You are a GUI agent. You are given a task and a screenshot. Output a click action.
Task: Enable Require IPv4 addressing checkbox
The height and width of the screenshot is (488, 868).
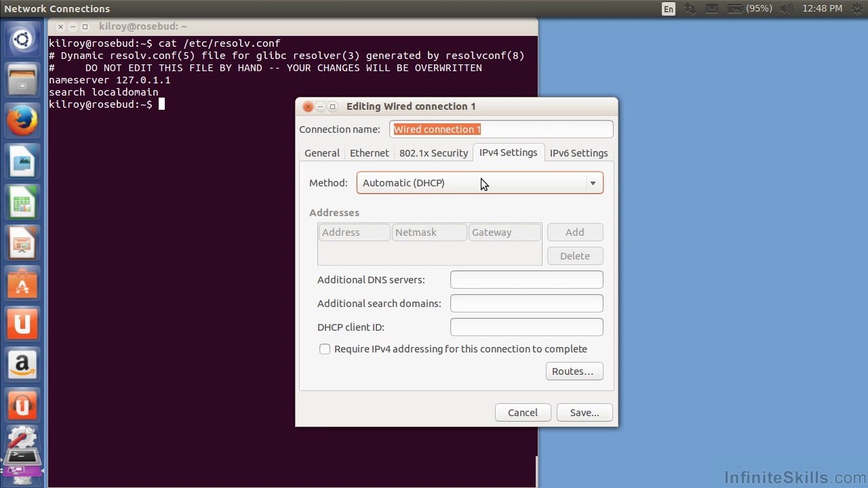[x=325, y=349]
